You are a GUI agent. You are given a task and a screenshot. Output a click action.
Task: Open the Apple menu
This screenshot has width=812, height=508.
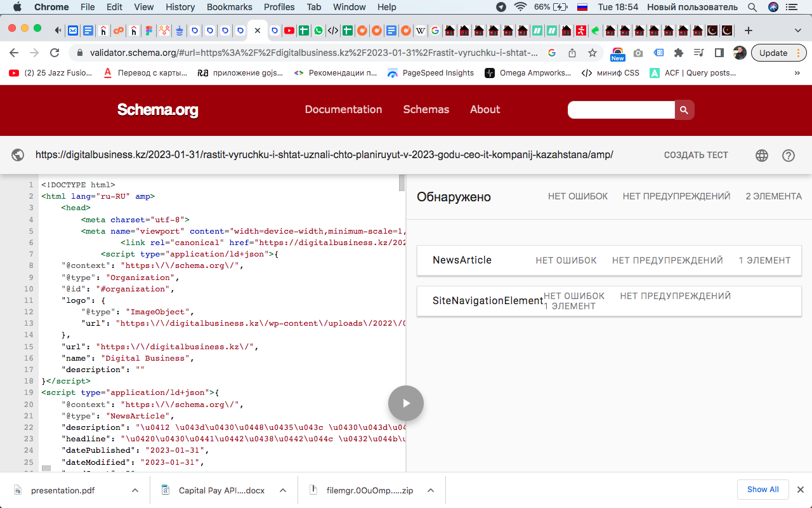point(17,7)
